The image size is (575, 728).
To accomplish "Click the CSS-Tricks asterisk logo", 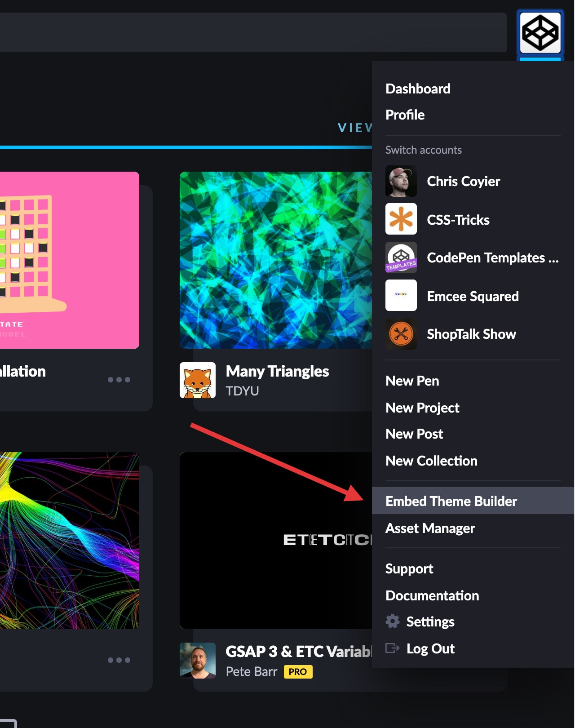I will point(401,219).
